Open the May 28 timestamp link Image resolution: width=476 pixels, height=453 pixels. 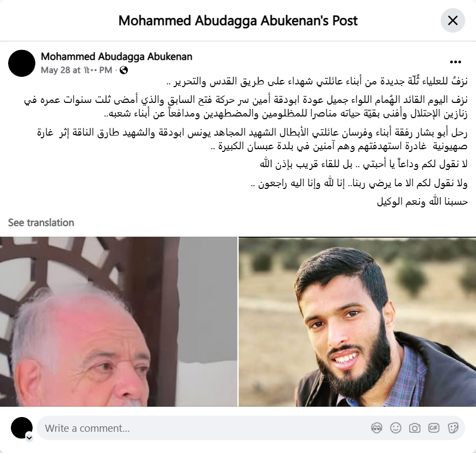pyautogui.click(x=77, y=70)
